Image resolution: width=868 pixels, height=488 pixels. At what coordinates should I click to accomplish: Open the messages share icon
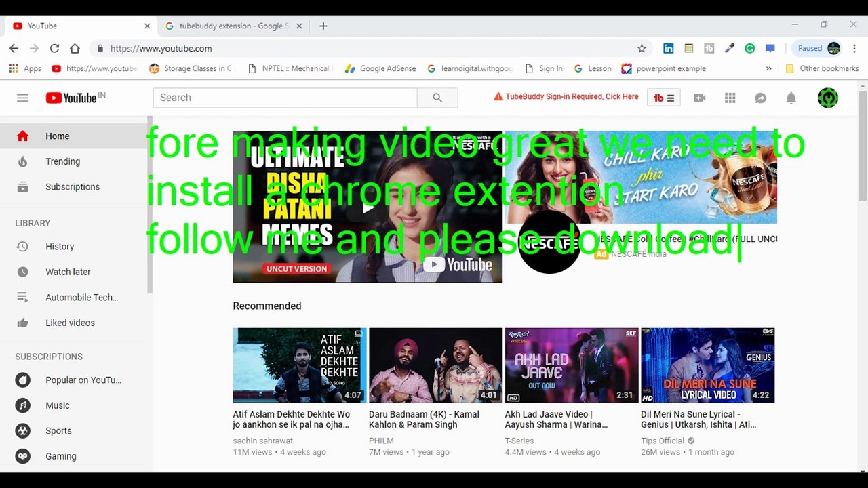coord(761,98)
